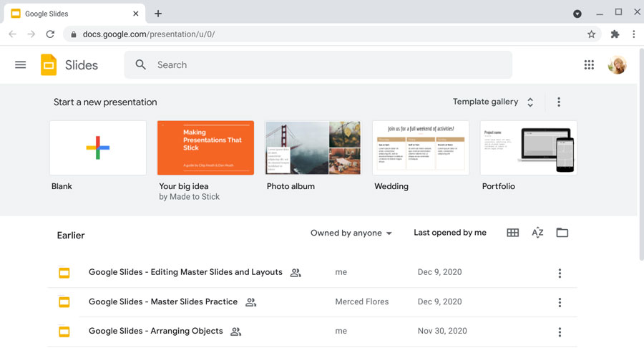Screen dimensions: 644x348
Task: Open more options for Arranging Objects row
Action: [x=560, y=332]
